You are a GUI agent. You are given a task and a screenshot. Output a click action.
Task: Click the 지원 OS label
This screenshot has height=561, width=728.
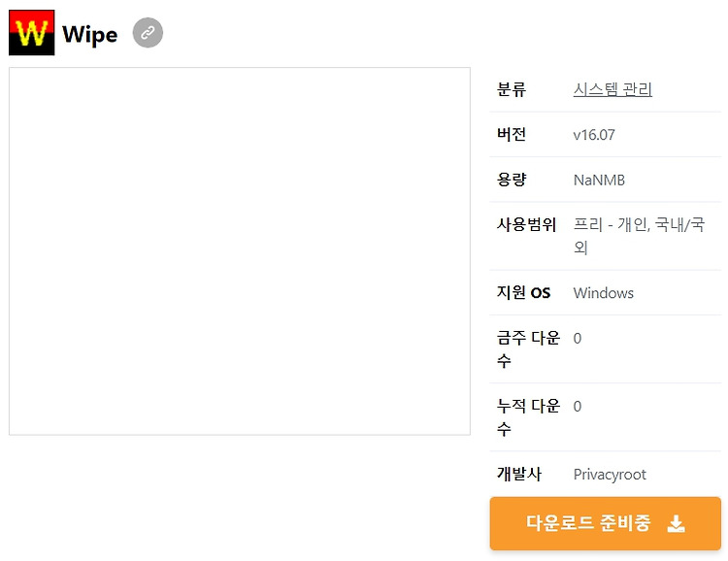(x=523, y=292)
